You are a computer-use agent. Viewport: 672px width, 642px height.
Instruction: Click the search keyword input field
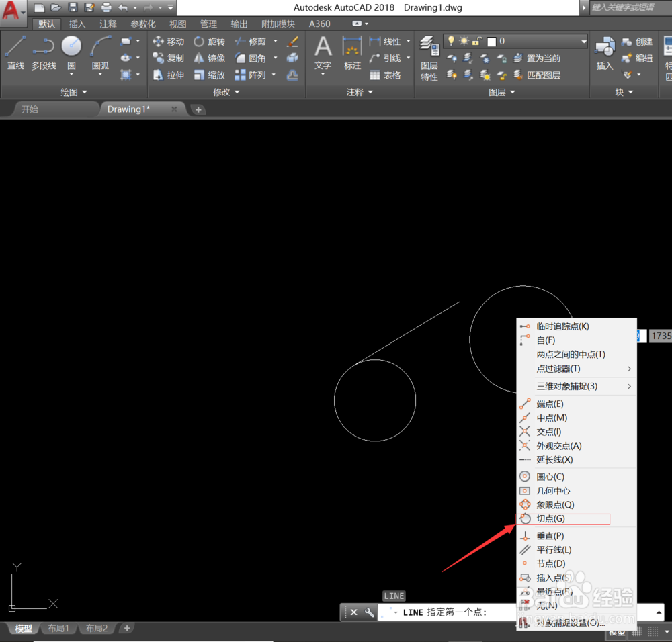point(631,7)
